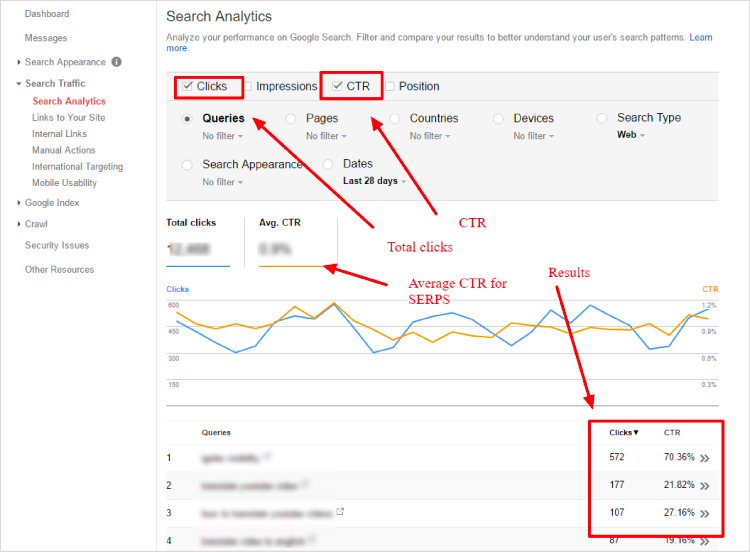Open Dashboard from the sidebar

[47, 14]
